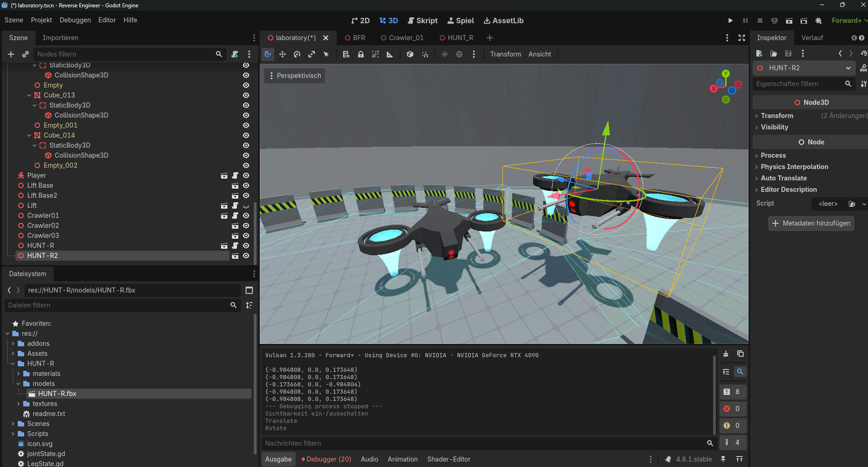This screenshot has width=868, height=467.
Task: Open the Perspektivisch viewport menu
Action: [x=295, y=76]
